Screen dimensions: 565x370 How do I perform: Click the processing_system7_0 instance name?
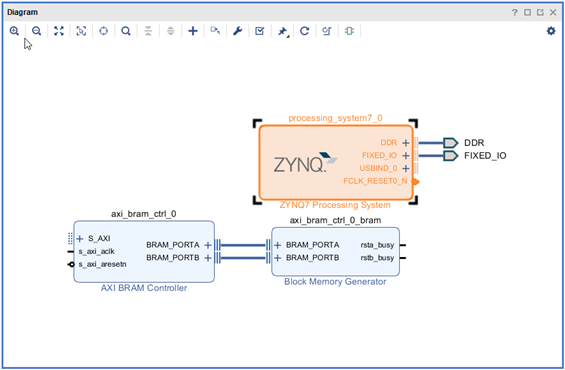point(335,118)
